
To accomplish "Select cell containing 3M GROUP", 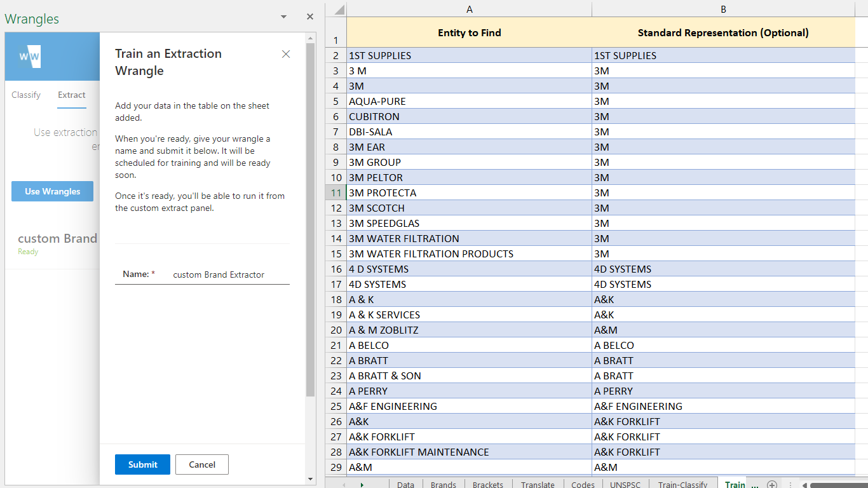I will 469,162.
